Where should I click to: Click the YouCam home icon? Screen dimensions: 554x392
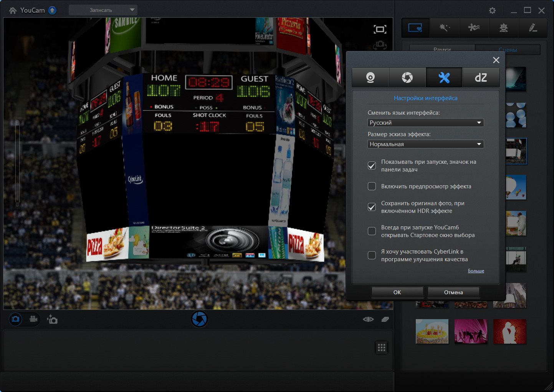(x=13, y=10)
